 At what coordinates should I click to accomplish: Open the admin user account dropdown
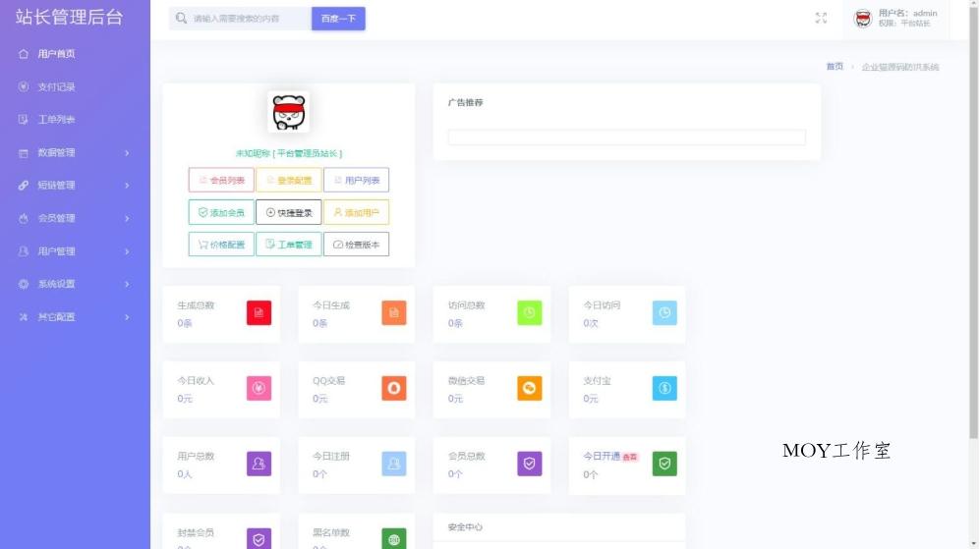[x=895, y=19]
